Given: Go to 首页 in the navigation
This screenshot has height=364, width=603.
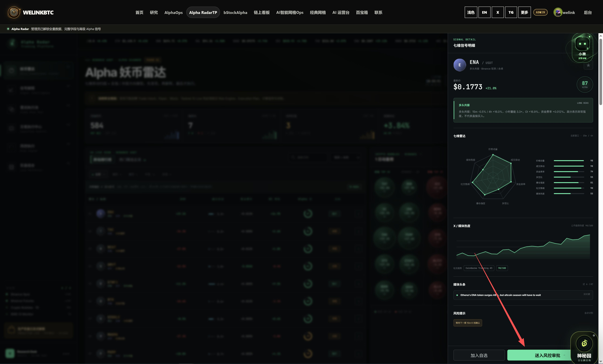Looking at the screenshot, I should click(x=139, y=12).
